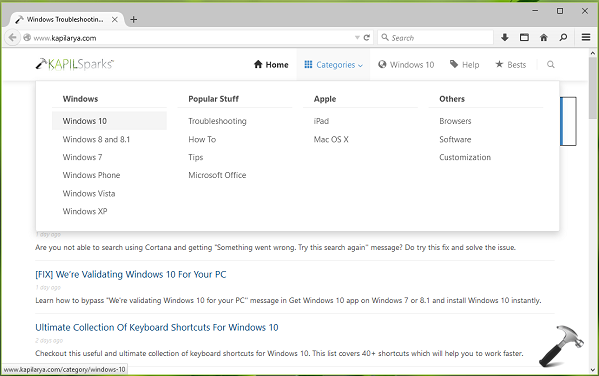
Task: Click '2 days ago' under keyboard shortcuts article
Action: click(x=49, y=340)
